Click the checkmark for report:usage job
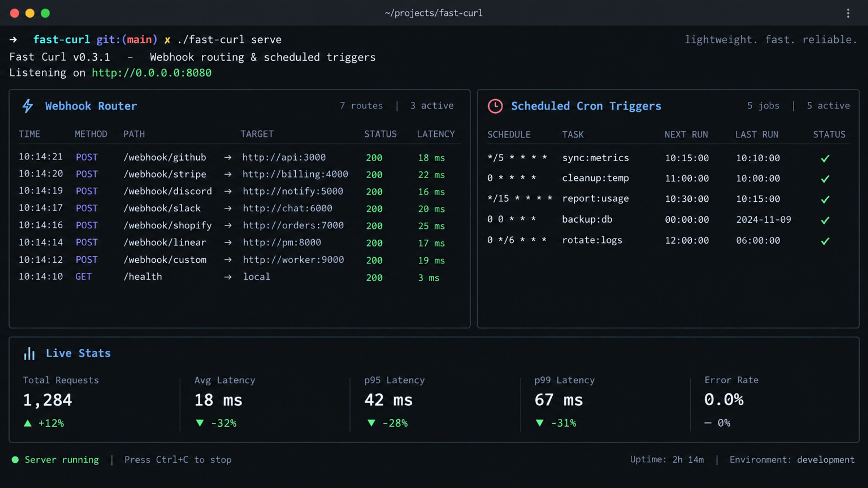 (x=825, y=199)
